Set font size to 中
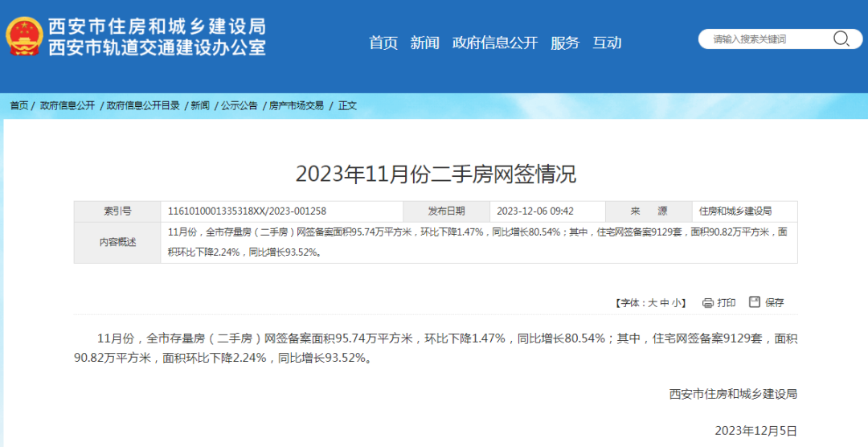The image size is (868, 447). [665, 303]
